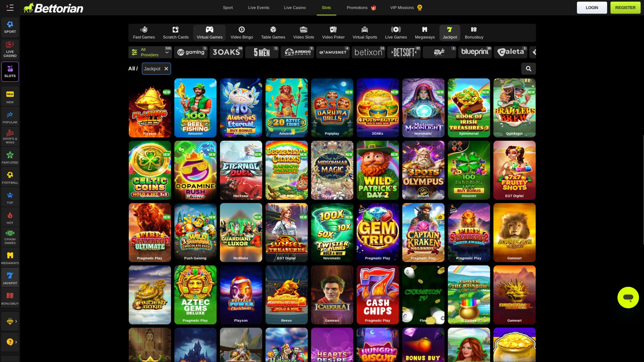Click the REGISTER button
Image resolution: width=644 pixels, height=362 pixels.
[625, 7]
